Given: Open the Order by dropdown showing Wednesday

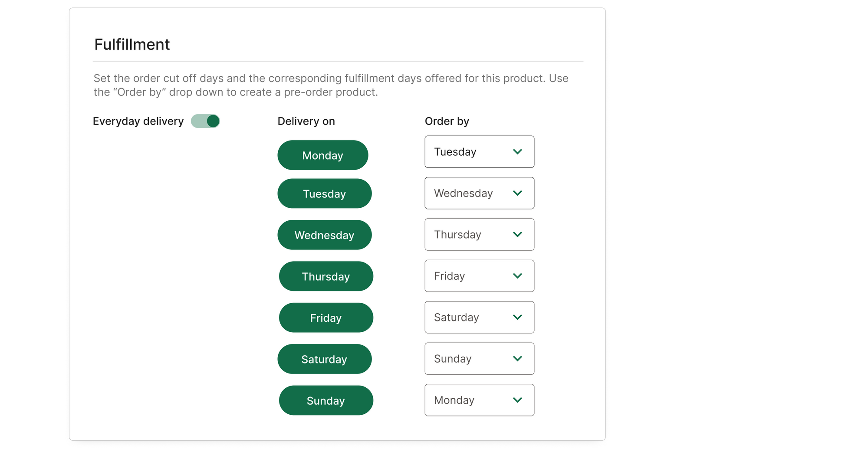Looking at the screenshot, I should tap(480, 193).
